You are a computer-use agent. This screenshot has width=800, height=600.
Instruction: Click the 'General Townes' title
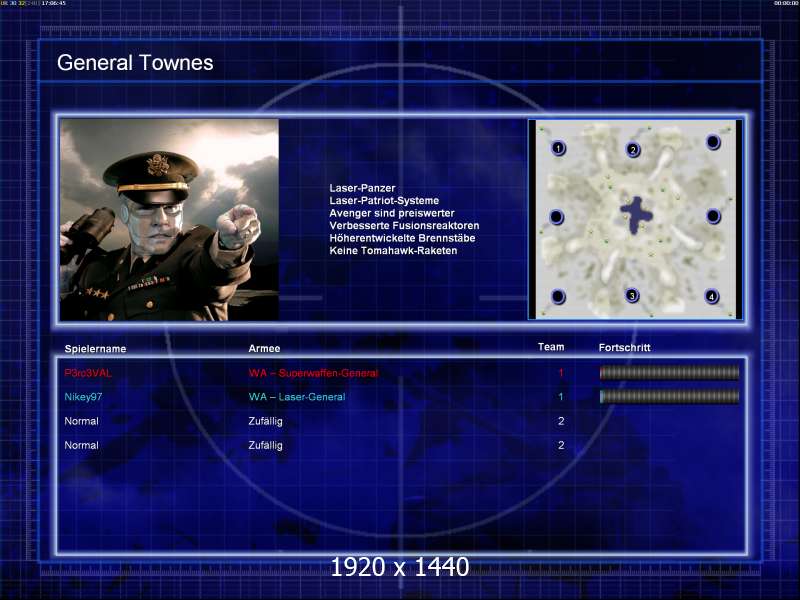point(135,63)
